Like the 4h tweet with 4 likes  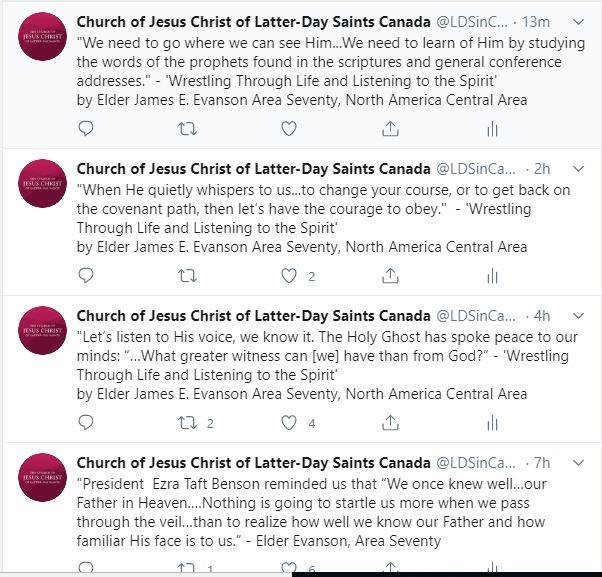[x=289, y=423]
